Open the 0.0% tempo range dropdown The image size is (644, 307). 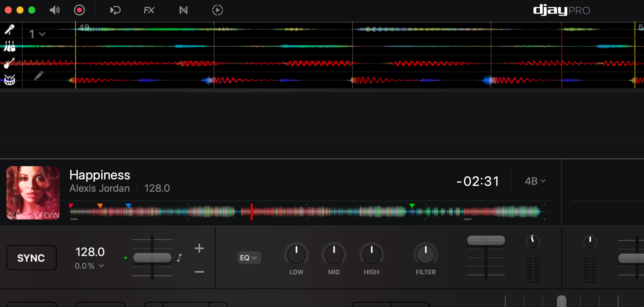click(89, 266)
